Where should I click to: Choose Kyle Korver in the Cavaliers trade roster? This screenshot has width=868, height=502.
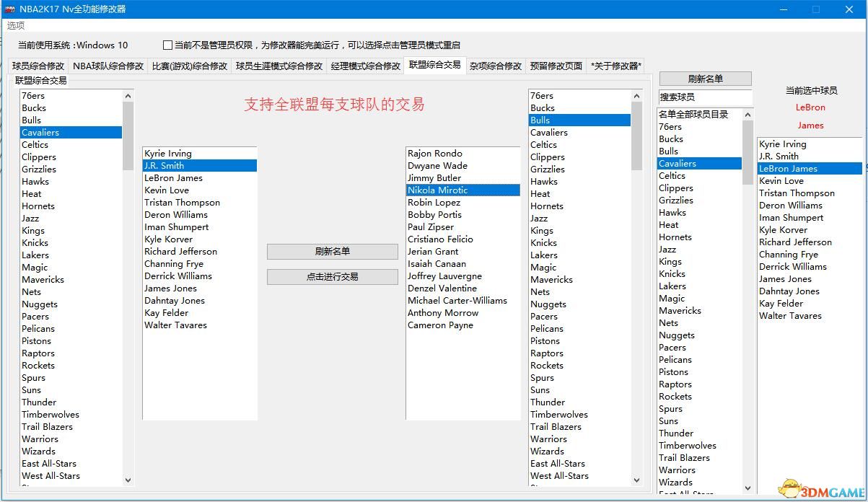(x=200, y=239)
